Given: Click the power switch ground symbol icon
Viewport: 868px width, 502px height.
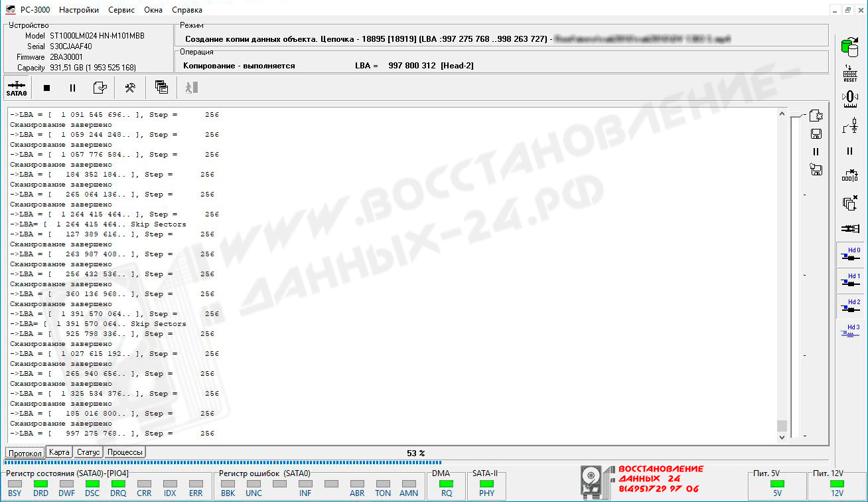Looking at the screenshot, I should pos(849,125).
